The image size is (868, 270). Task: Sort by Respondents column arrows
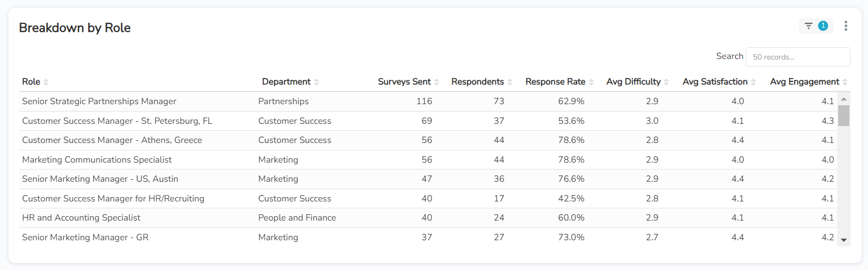(510, 82)
